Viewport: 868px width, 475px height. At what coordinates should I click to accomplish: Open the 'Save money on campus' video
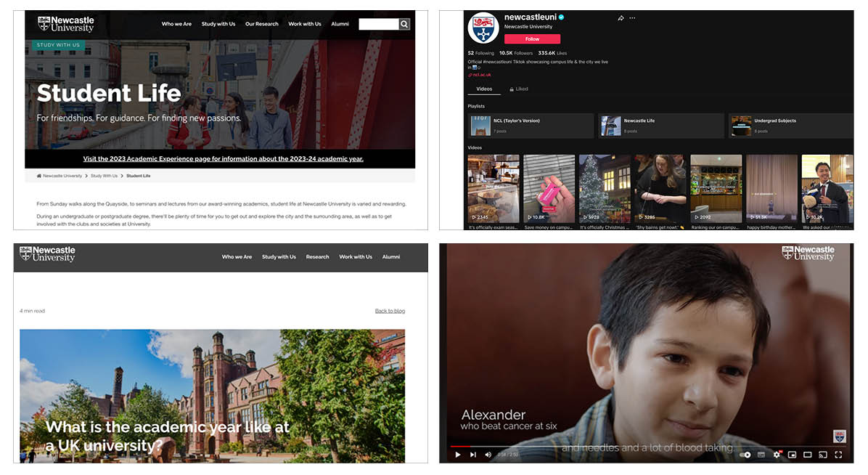pyautogui.click(x=549, y=188)
